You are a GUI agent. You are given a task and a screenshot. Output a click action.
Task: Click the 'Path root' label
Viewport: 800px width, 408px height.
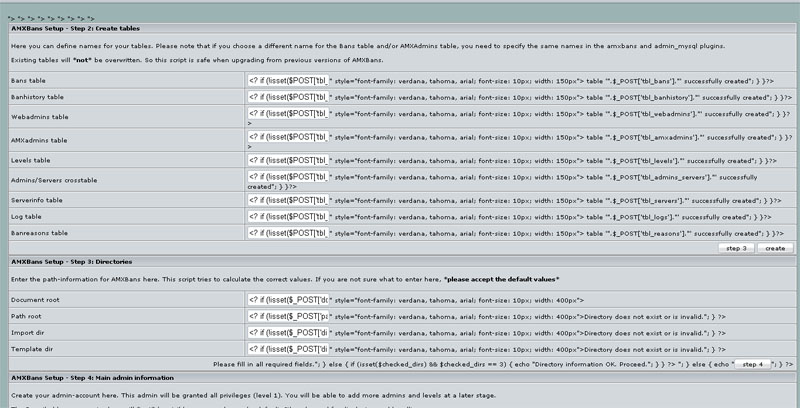[28, 316]
